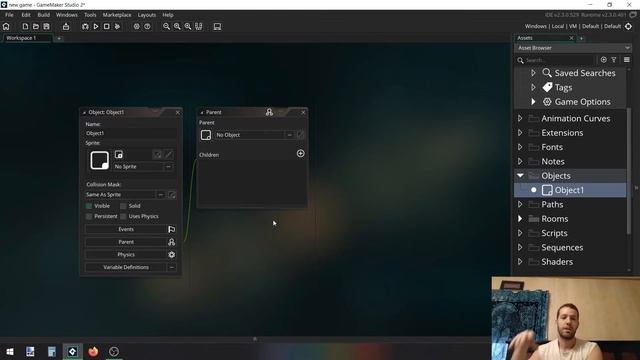The width and height of the screenshot is (640, 360).
Task: Toggle laptop mode toolbar icon
Action: click(x=217, y=27)
